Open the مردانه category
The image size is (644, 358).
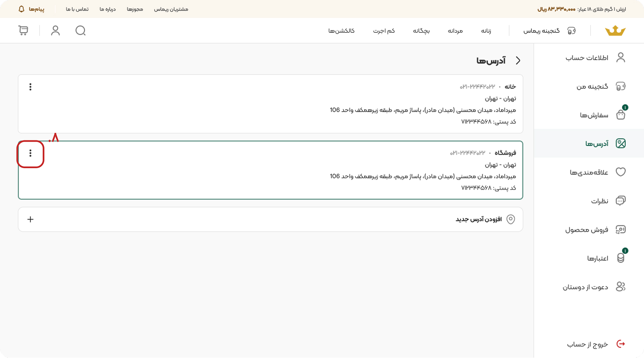(455, 31)
